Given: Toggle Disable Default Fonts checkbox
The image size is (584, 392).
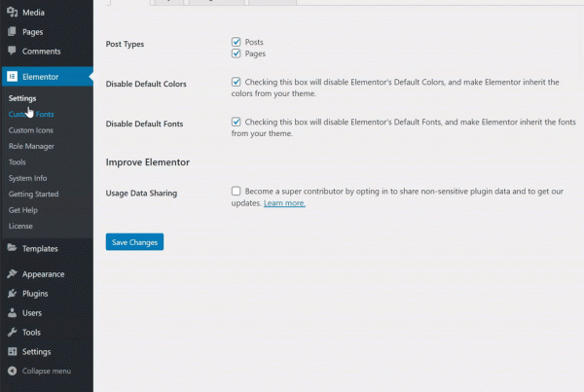Looking at the screenshot, I should [237, 122].
